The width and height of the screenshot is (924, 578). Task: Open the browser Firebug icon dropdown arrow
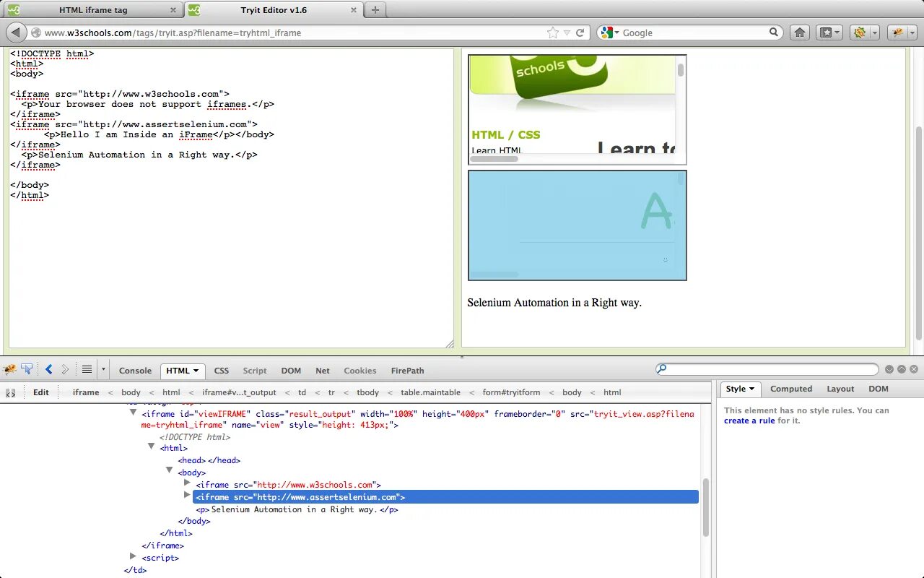(911, 33)
